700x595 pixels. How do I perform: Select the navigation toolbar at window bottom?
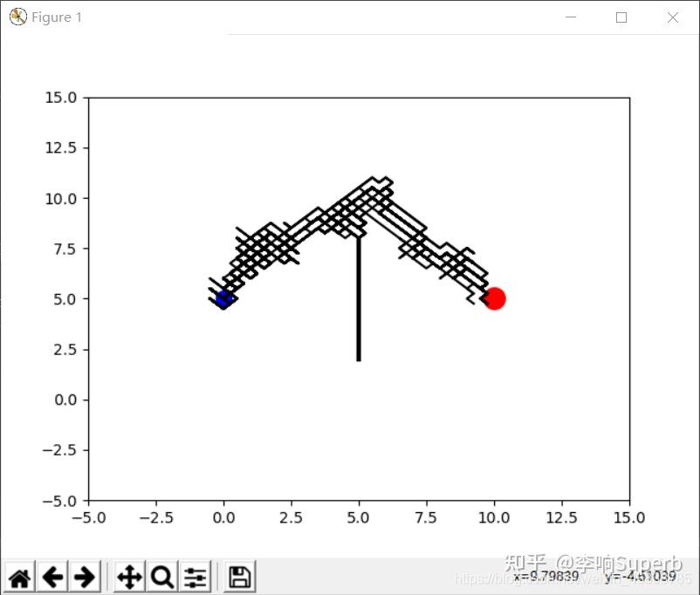[131, 577]
